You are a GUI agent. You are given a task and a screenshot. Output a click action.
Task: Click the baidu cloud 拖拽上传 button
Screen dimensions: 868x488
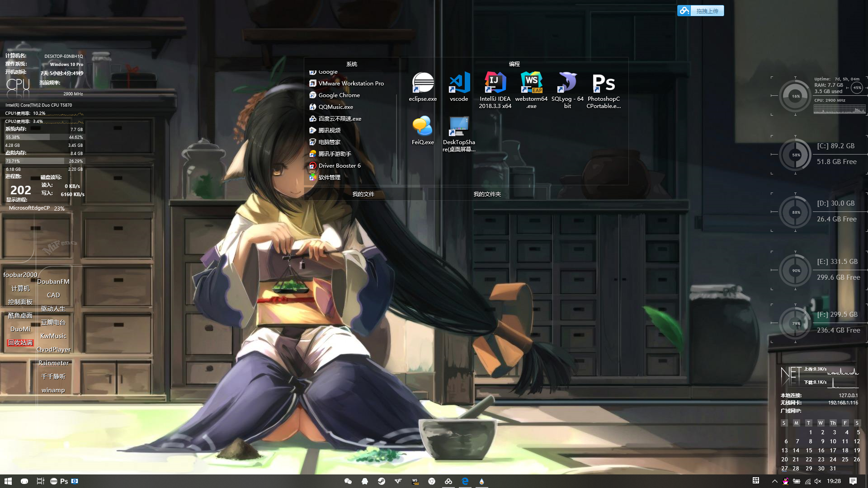701,11
